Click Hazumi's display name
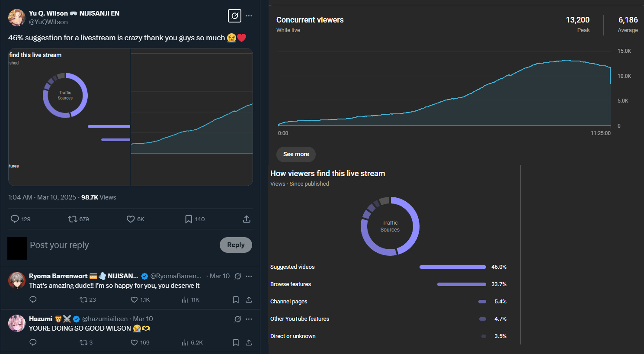This screenshot has width=644, height=354. [x=41, y=319]
